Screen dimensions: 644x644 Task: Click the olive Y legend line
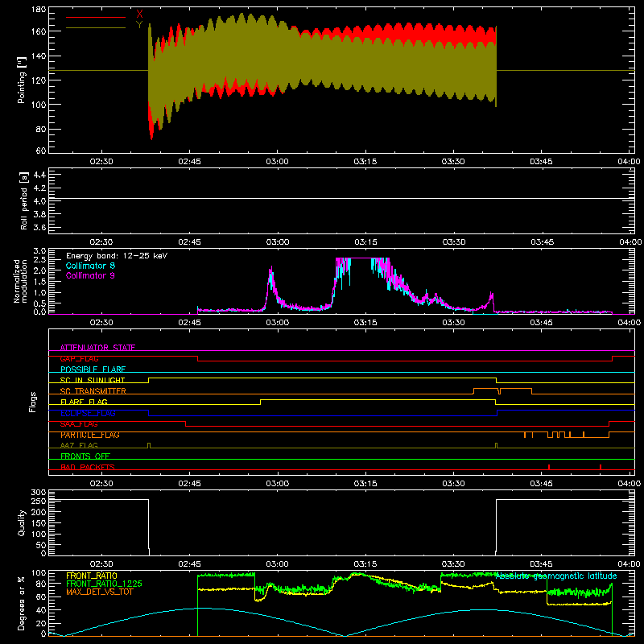[96, 28]
